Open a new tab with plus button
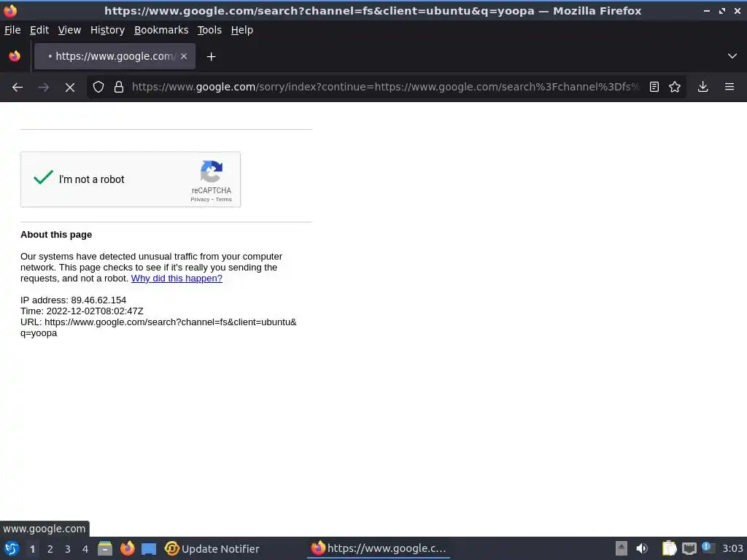Image resolution: width=747 pixels, height=560 pixels. point(211,57)
